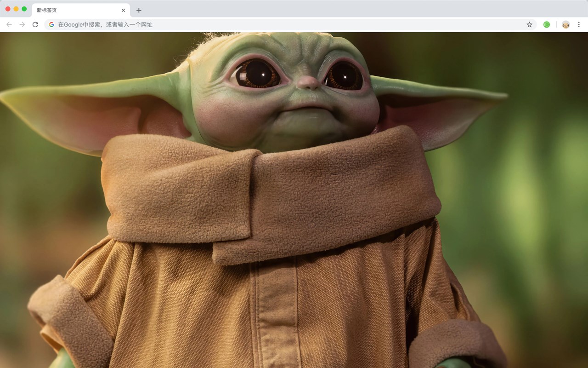The width and height of the screenshot is (588, 368).
Task: Open the user profile avatar
Action: coord(565,24)
